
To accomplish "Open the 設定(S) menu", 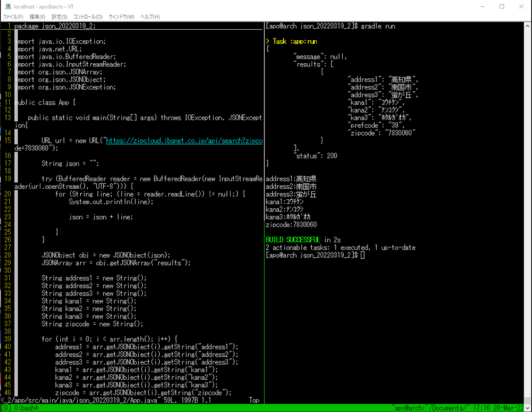I will click(x=60, y=17).
